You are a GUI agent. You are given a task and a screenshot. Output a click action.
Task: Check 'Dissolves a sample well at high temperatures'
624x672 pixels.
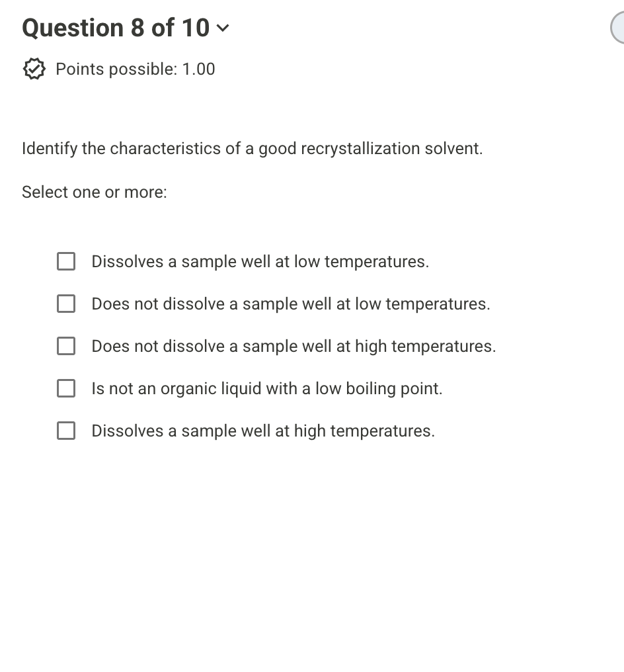click(66, 431)
